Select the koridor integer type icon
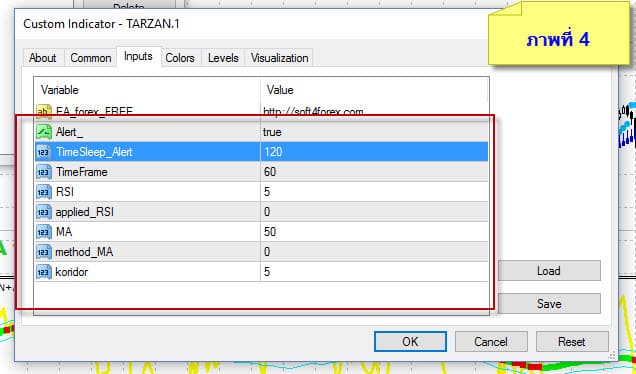The height and width of the screenshot is (374, 636). click(44, 272)
